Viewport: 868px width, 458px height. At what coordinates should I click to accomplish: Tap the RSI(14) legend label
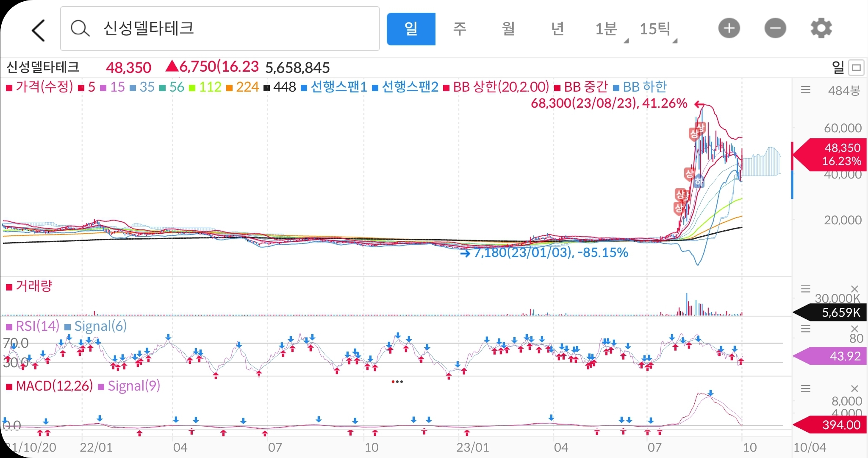(33, 326)
